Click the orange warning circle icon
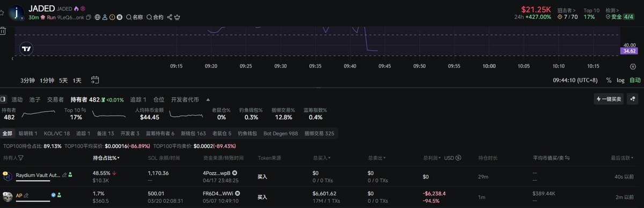The image size is (644, 208). pos(112,17)
